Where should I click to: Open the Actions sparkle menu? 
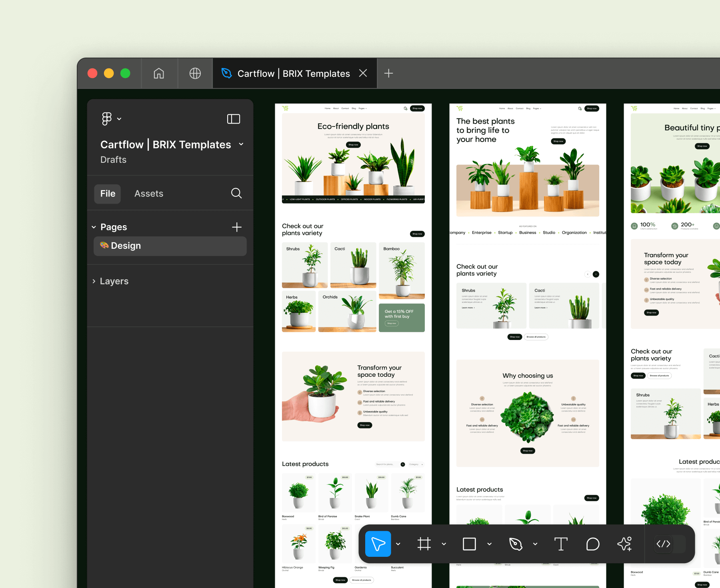[x=624, y=544]
